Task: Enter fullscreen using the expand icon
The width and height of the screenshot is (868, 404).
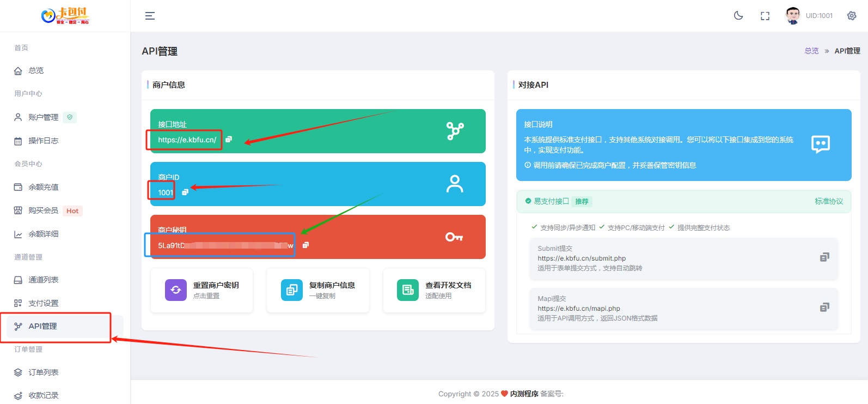Action: click(765, 16)
